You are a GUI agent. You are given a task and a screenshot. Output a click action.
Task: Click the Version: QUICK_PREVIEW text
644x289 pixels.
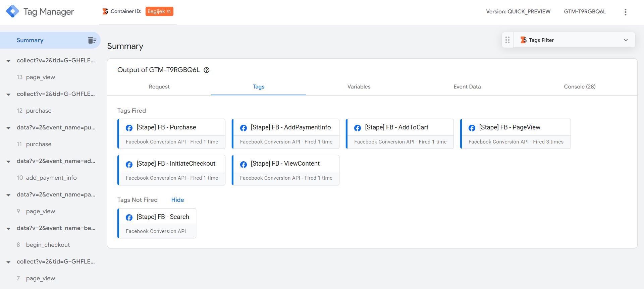click(x=518, y=11)
